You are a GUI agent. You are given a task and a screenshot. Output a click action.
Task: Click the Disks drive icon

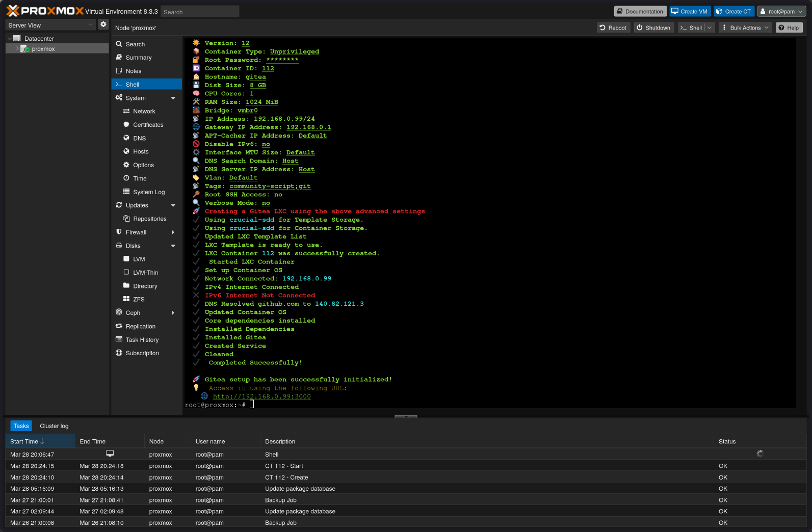[x=119, y=245]
